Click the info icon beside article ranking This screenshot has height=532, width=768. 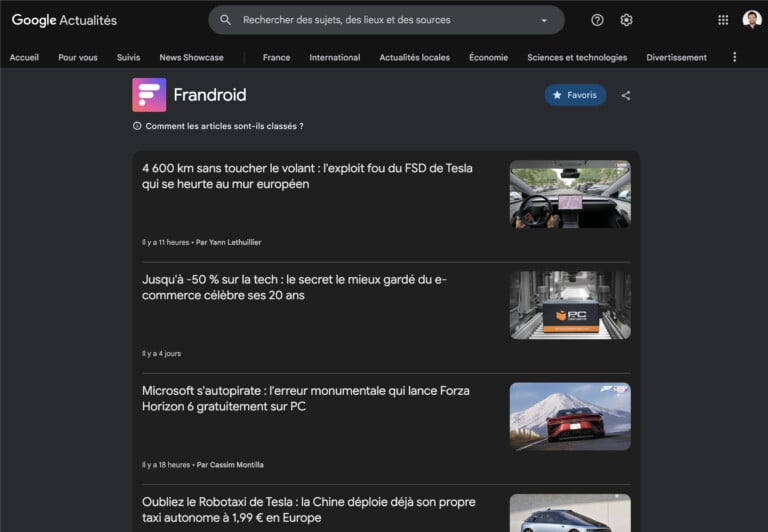137,126
